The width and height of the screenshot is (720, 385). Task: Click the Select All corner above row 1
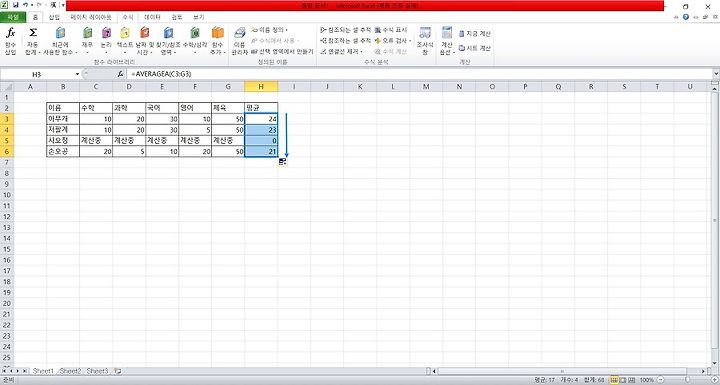(7, 86)
